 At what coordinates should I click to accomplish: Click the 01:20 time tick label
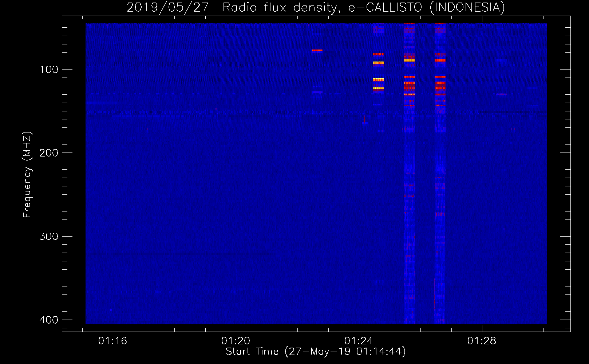[x=236, y=341]
